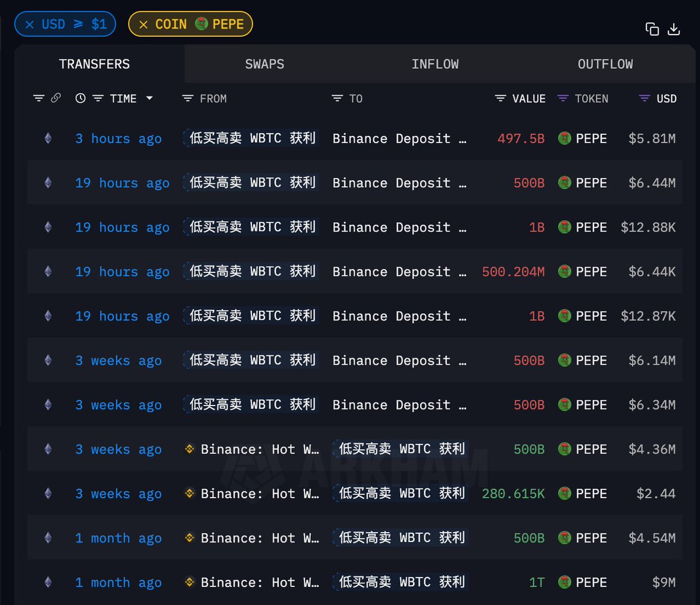Click the 1T value cell

(537, 582)
